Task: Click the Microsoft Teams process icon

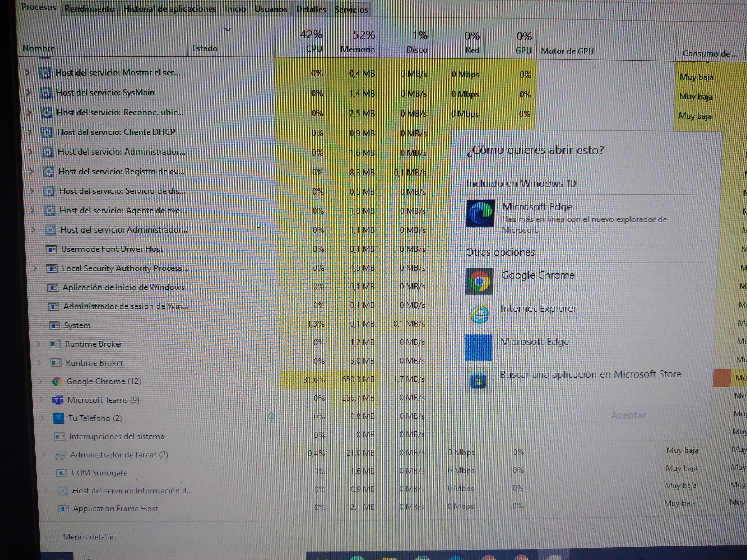Action: 58,400
